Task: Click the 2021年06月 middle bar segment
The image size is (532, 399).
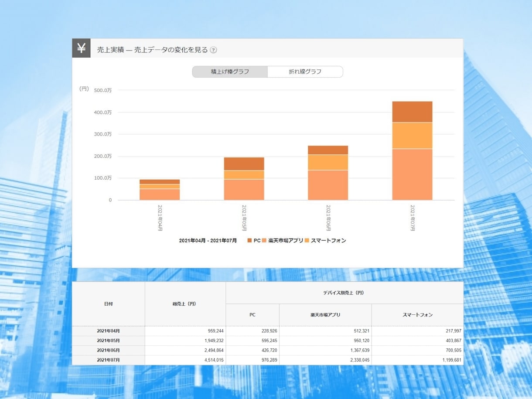Action: point(328,162)
